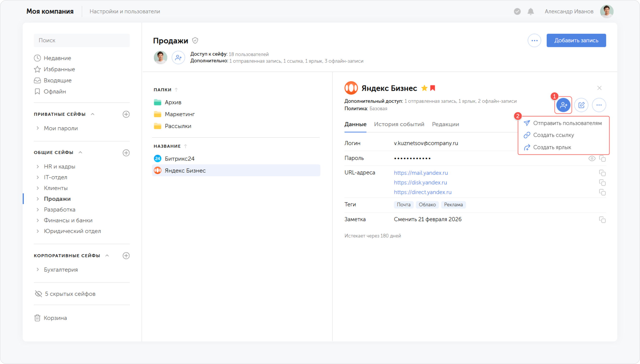Open the notifications bell
640x364 pixels.
point(531,12)
